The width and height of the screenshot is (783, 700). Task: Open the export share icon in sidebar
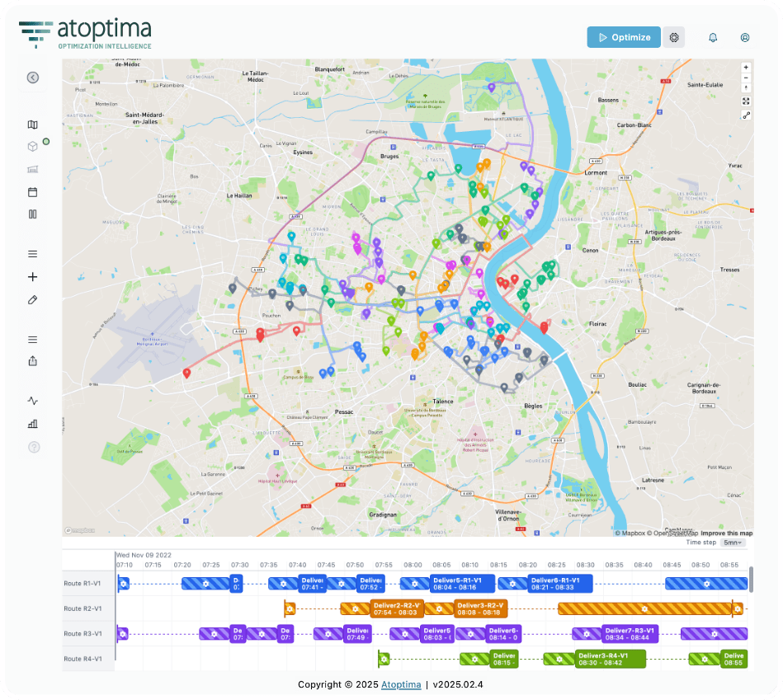[32, 361]
